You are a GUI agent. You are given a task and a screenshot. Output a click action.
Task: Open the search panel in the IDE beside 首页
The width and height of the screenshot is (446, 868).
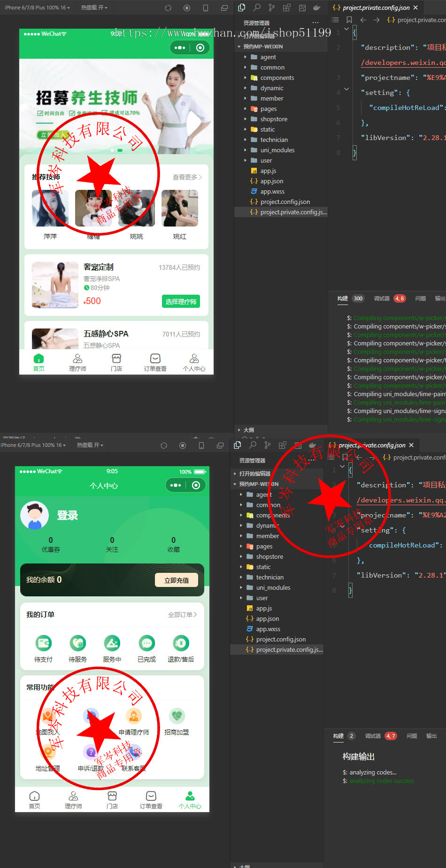point(257,8)
